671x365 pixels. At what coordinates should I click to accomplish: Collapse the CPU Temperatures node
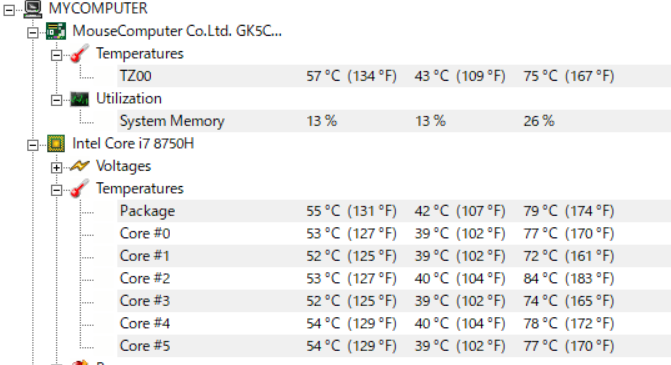point(56,190)
